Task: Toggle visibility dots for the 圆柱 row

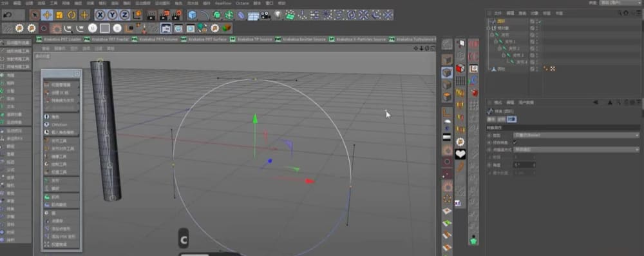Action: 537,69
